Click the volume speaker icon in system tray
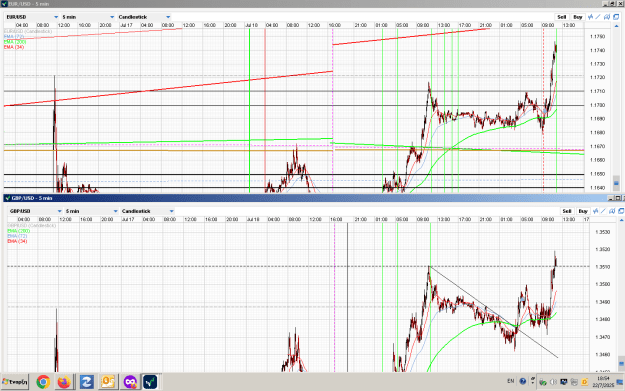625x391 pixels. [x=553, y=382]
